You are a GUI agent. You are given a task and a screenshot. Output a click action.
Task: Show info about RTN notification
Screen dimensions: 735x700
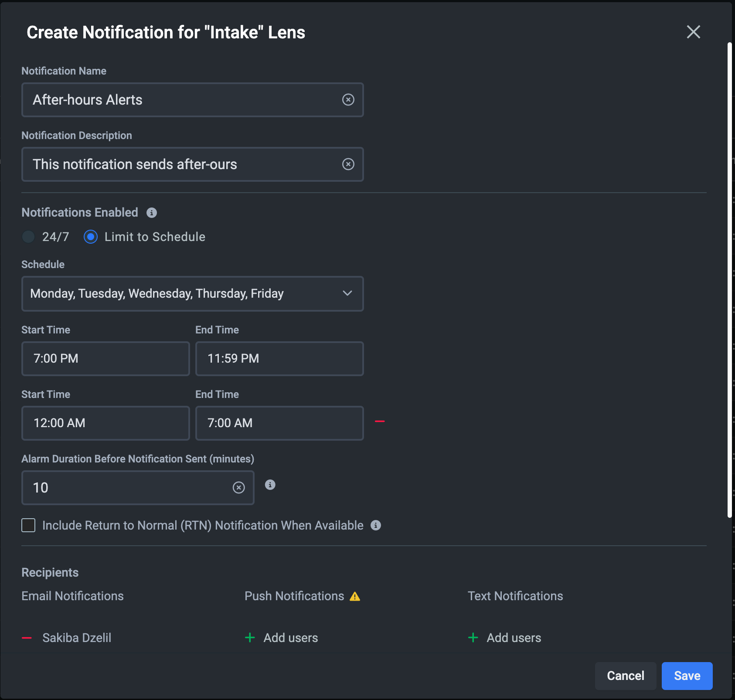(376, 525)
